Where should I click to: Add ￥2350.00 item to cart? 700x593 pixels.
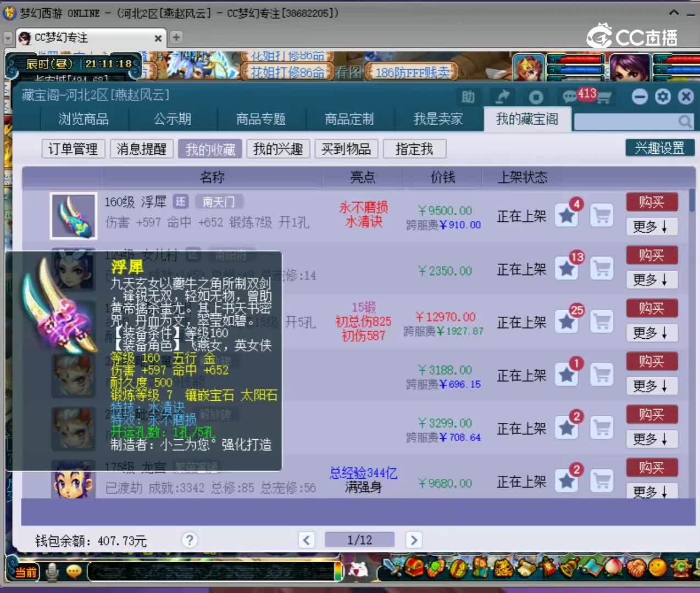pyautogui.click(x=602, y=269)
